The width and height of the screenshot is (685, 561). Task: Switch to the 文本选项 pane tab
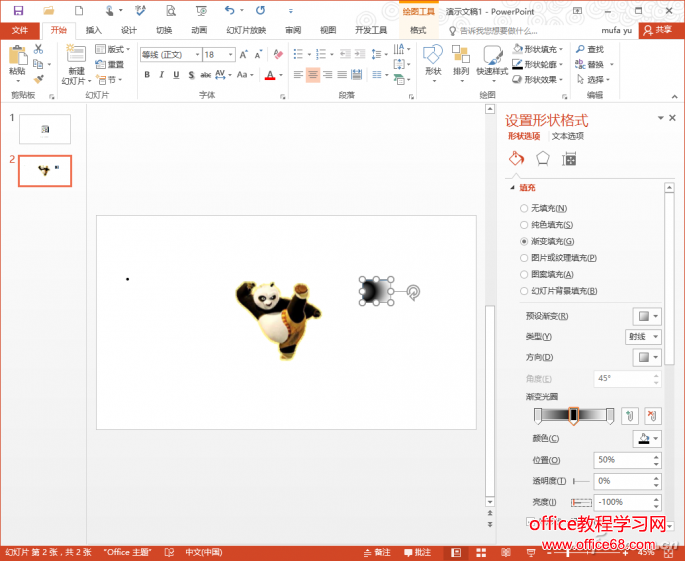[568, 136]
